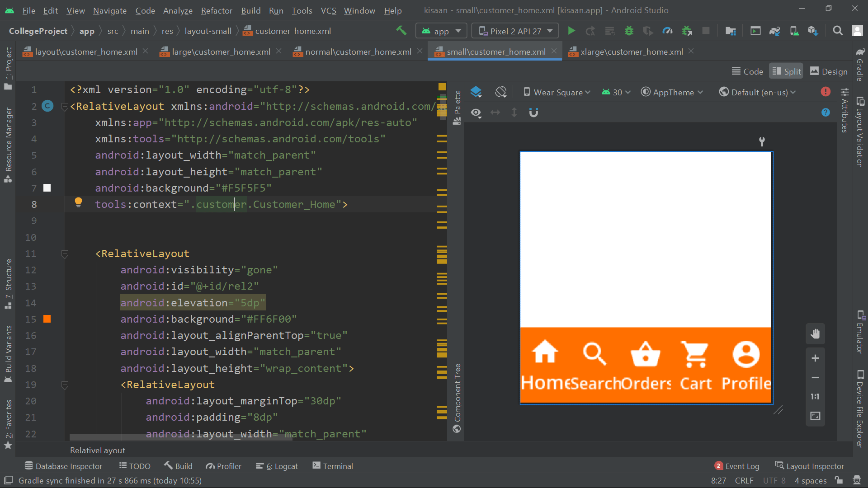Apply changes and restart activity
The height and width of the screenshot is (488, 868).
pos(590,30)
